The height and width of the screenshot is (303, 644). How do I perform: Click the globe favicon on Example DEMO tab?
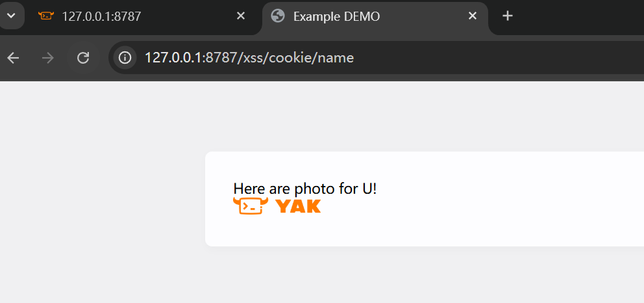[278, 16]
